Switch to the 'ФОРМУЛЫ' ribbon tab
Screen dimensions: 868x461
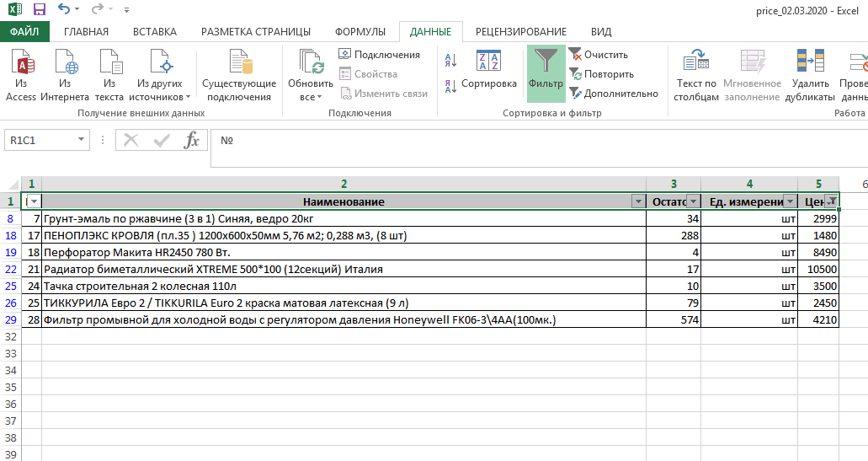coord(360,32)
